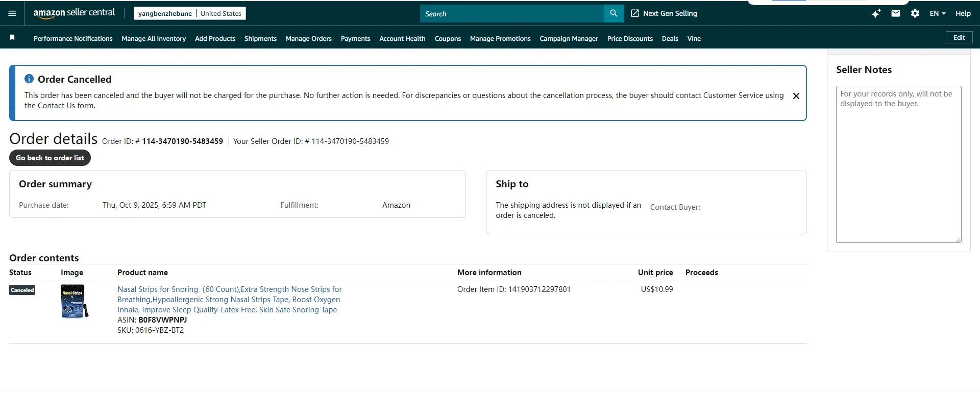Screen dimensions: 980x393
Task: Click the Edit favorites bar button
Action: [959, 37]
